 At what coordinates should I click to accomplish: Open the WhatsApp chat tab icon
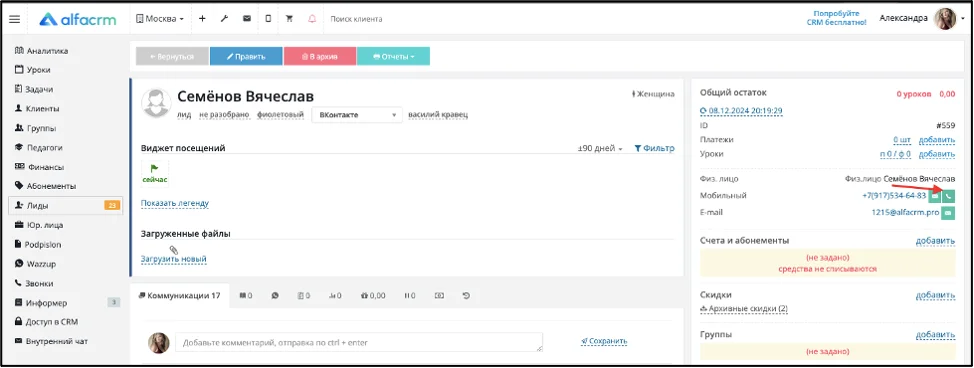pyautogui.click(x=275, y=296)
